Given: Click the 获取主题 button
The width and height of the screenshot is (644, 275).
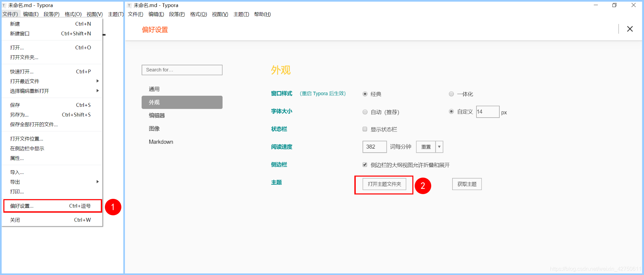Looking at the screenshot, I should 467,184.
